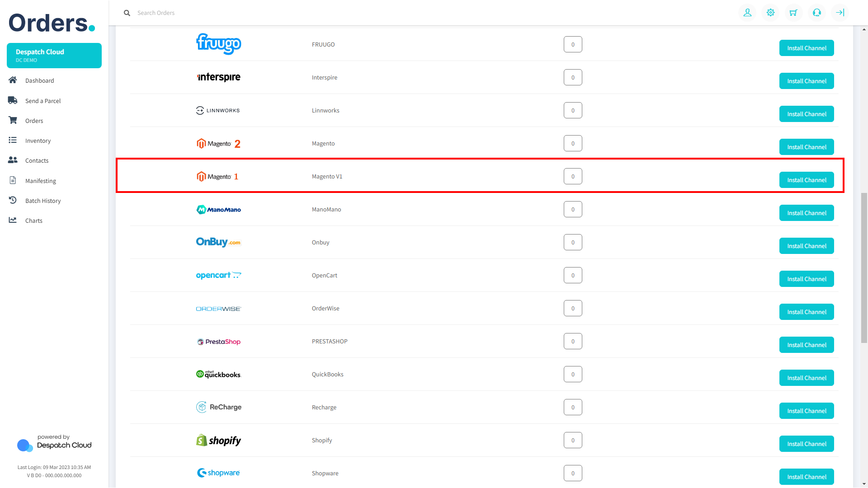Click the logout arrow icon
The width and height of the screenshot is (868, 488).
tap(840, 13)
